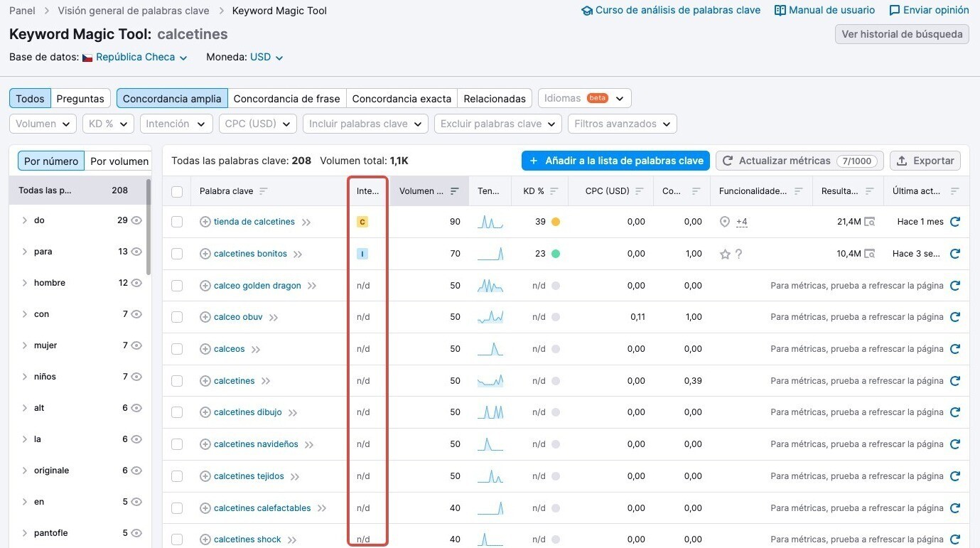This screenshot has height=548, width=980.
Task: Click the local pack pin icon in first row
Action: coord(725,222)
